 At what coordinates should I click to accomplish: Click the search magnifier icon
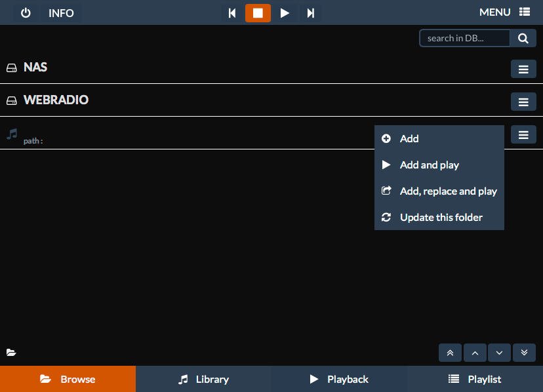coord(523,38)
